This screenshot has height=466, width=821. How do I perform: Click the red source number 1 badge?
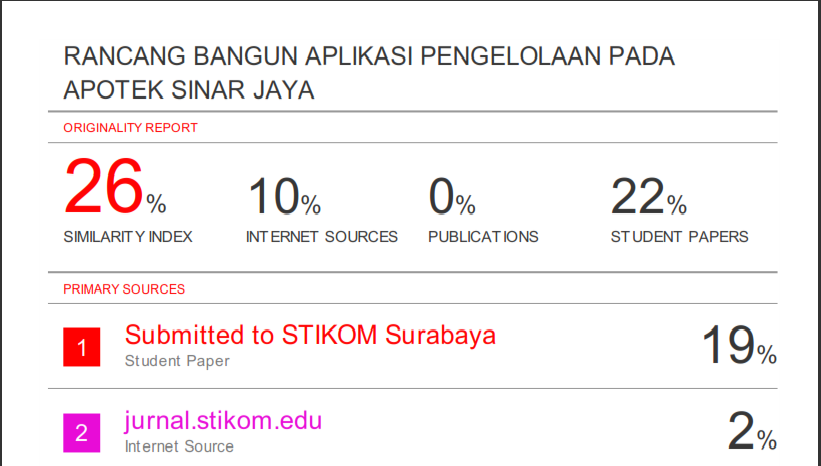[82, 348]
